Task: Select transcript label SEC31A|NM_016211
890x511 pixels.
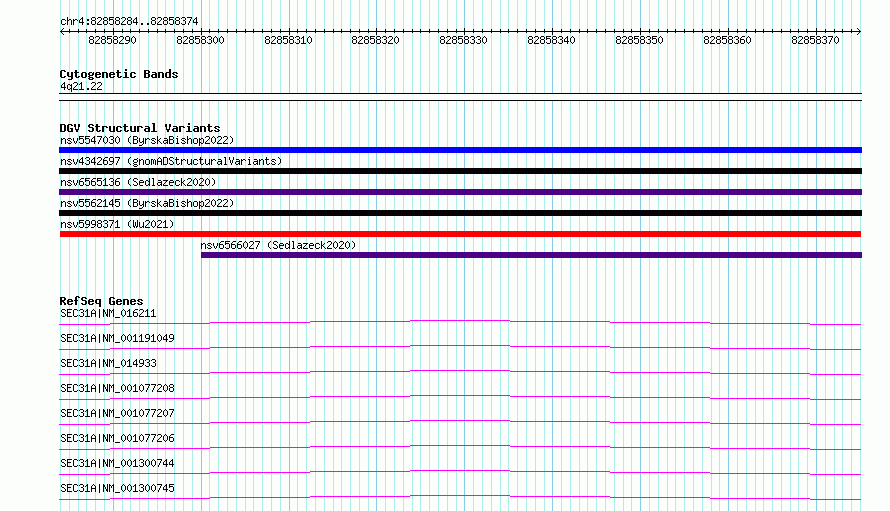Action: click(108, 313)
